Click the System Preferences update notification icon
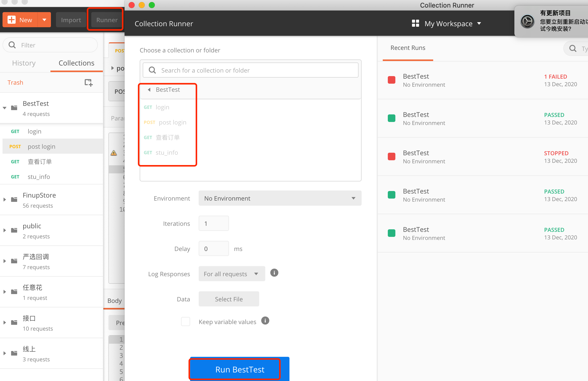The image size is (588, 381). pos(527,21)
